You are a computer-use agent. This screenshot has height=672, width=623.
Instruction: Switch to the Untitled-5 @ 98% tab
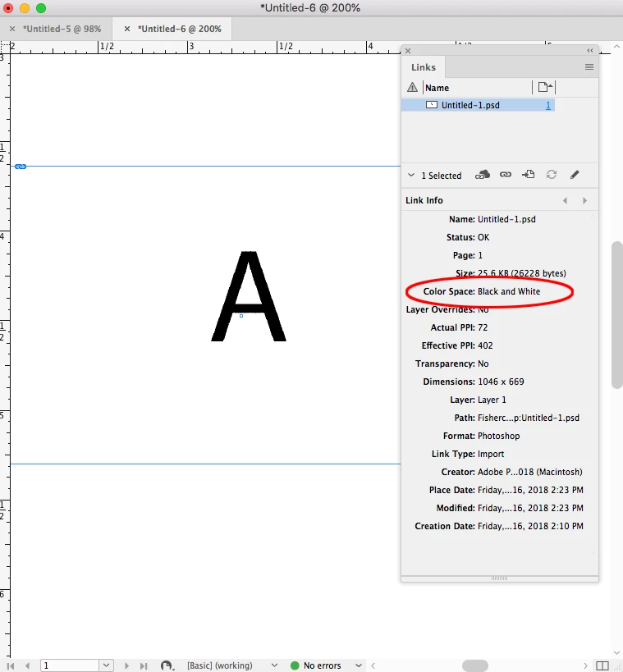point(62,29)
